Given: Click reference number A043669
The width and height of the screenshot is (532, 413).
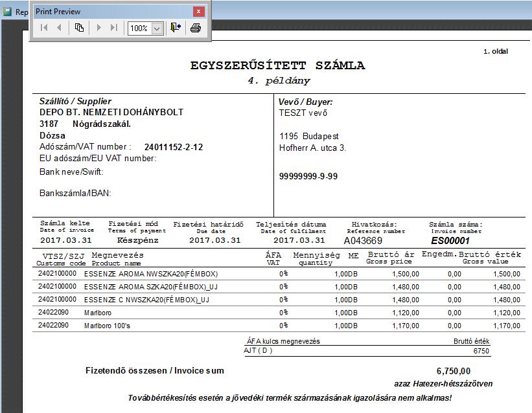Looking at the screenshot, I should point(363,241).
